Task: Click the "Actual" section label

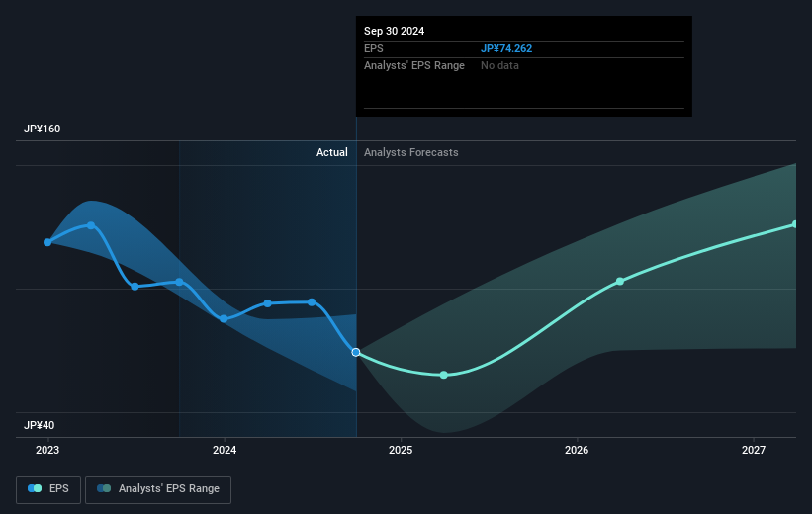Action: tap(332, 152)
